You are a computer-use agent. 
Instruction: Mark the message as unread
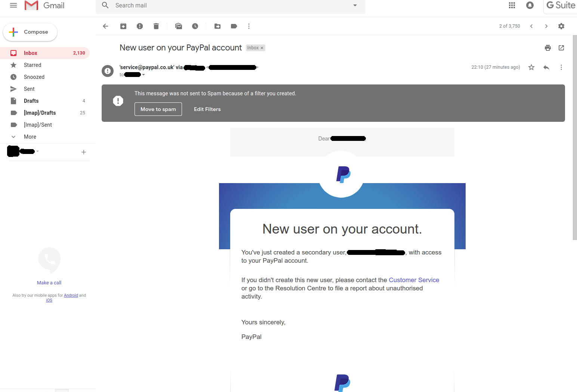point(179,26)
